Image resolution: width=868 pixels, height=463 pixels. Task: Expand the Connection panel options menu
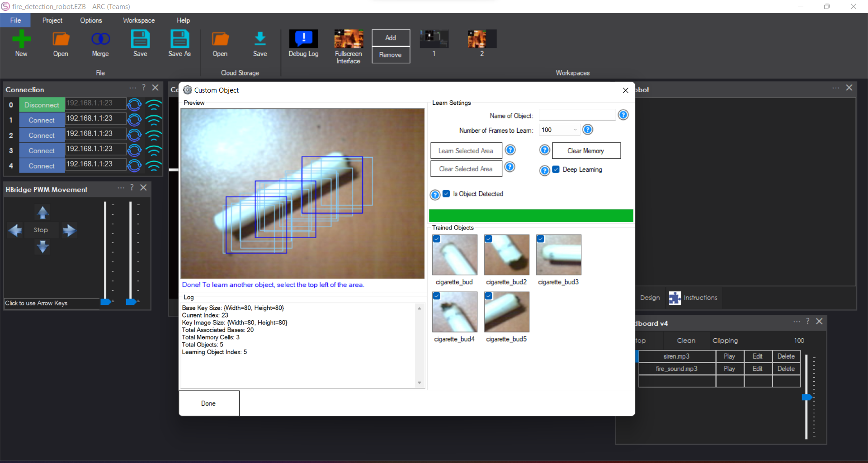132,88
